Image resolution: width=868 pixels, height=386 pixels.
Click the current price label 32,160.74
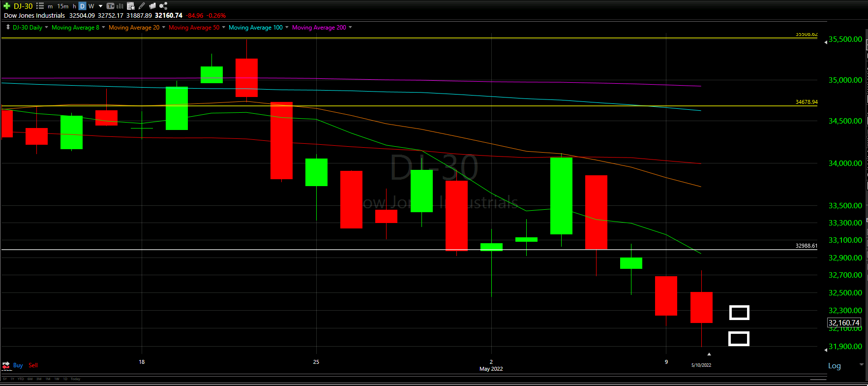[844, 323]
